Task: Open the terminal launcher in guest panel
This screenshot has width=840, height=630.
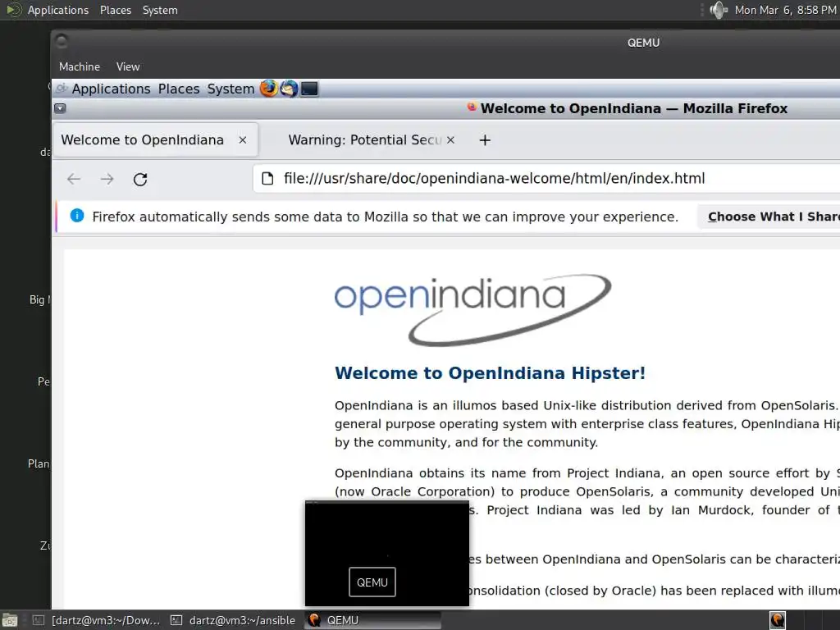Action: 309,89
